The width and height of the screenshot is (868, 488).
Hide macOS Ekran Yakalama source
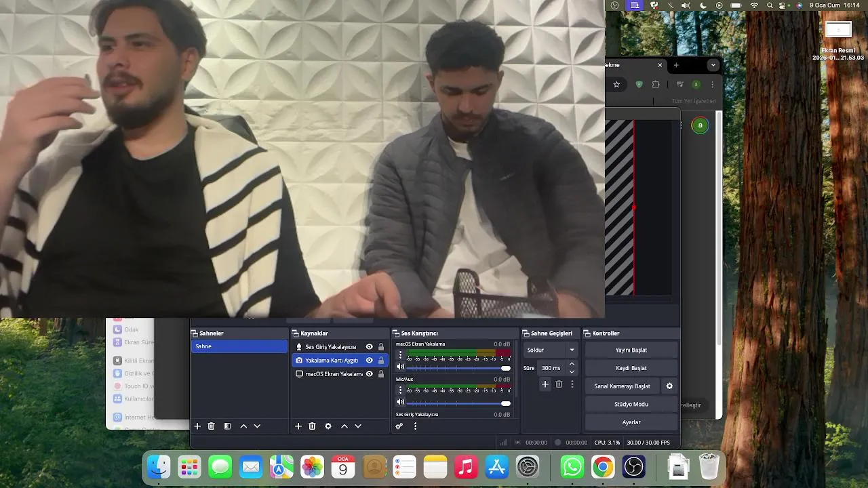[x=370, y=374]
